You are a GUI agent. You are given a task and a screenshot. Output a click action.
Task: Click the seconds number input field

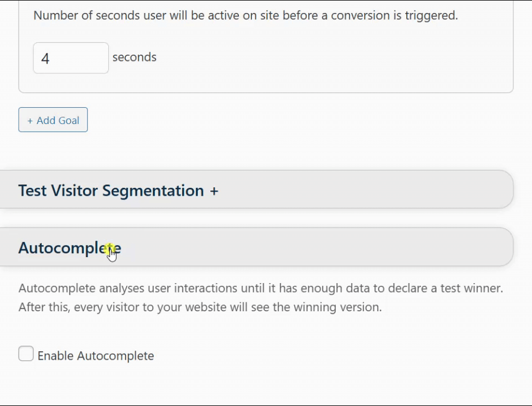point(71,58)
